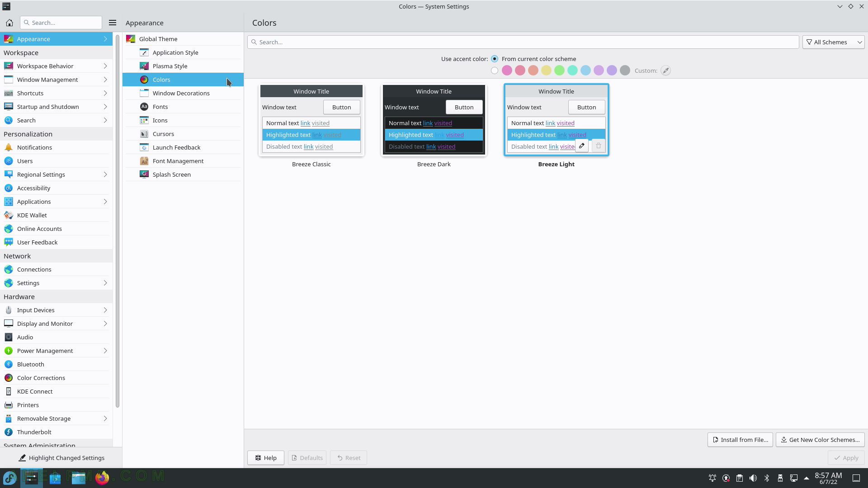Open the Audio settings

pos(57,337)
